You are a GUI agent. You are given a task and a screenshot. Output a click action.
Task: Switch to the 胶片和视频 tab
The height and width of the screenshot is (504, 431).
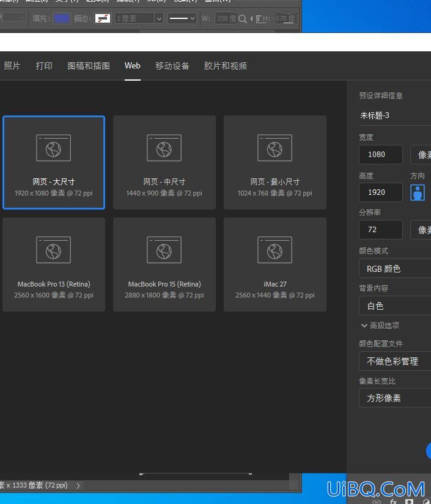(225, 66)
